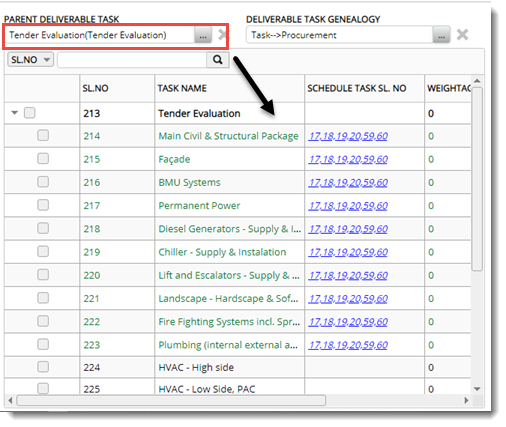Clear the Deliverable Task Genealogy field
This screenshot has width=506, height=427.
click(x=462, y=35)
